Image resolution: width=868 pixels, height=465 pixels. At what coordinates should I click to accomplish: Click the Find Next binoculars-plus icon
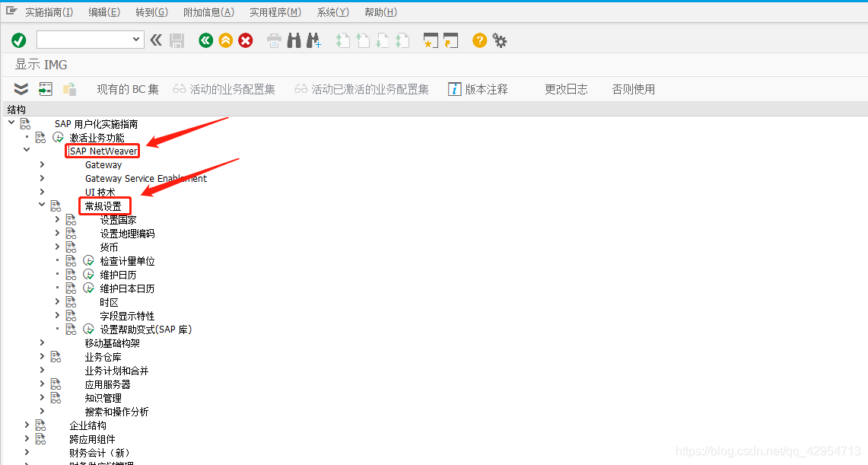point(313,40)
